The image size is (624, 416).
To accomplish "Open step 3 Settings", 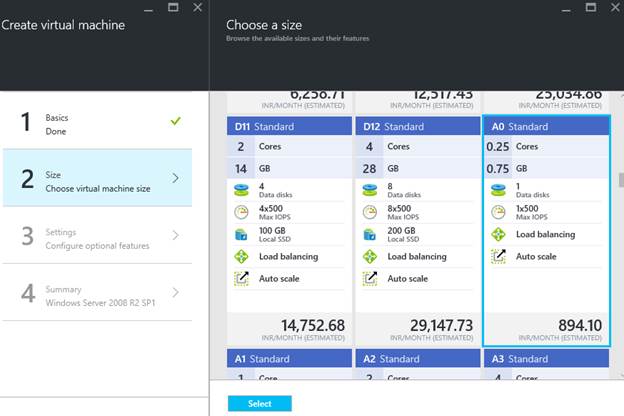I will 98,235.
